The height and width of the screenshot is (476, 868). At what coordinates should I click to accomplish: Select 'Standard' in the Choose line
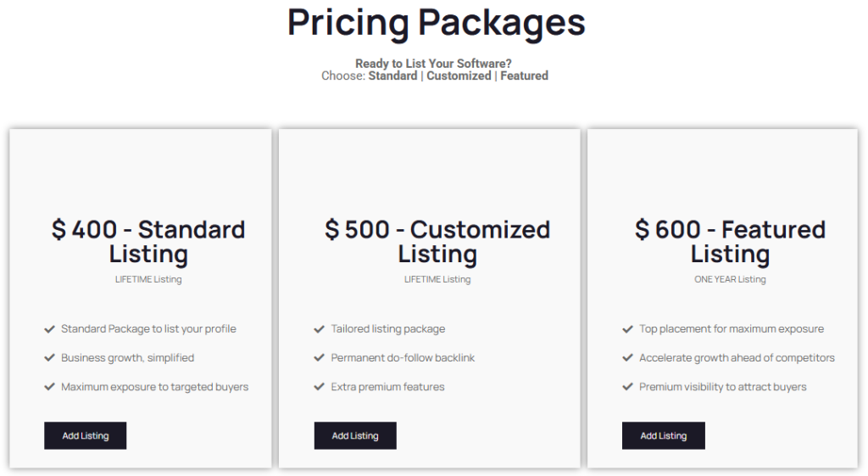pyautogui.click(x=392, y=76)
